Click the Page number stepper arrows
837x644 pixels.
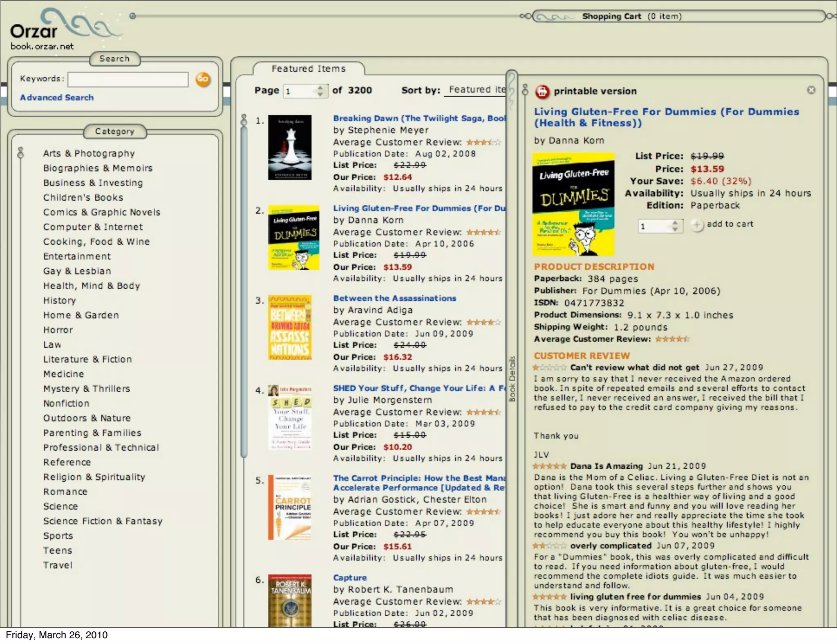[x=320, y=91]
